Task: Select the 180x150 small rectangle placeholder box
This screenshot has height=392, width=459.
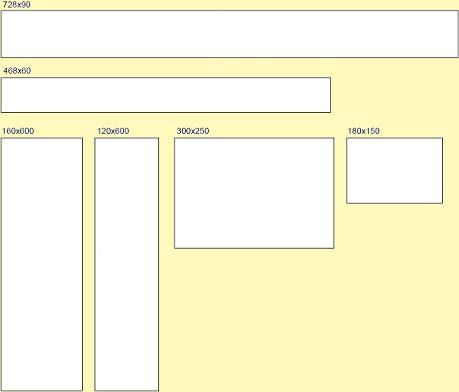Action: pyautogui.click(x=395, y=170)
